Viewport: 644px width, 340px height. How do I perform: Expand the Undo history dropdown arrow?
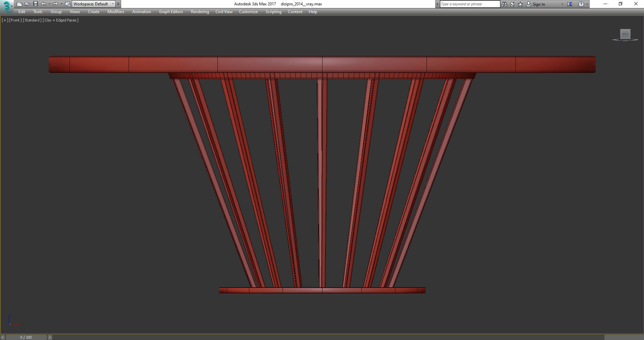49,4
